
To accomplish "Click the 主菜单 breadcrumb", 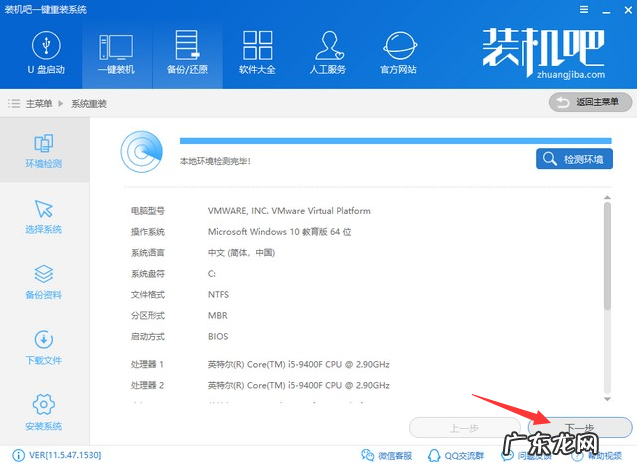I will [39, 104].
